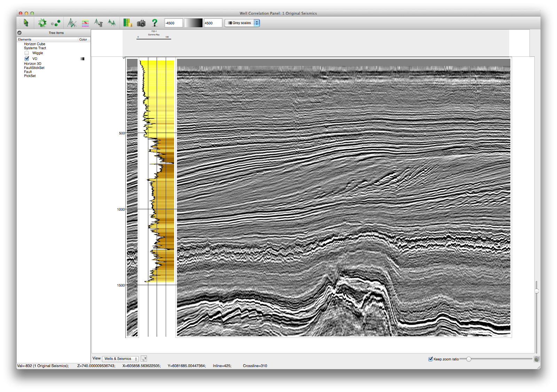Collapse the Tree items panel
Viewport: 557px width, 392px height.
[20, 32]
